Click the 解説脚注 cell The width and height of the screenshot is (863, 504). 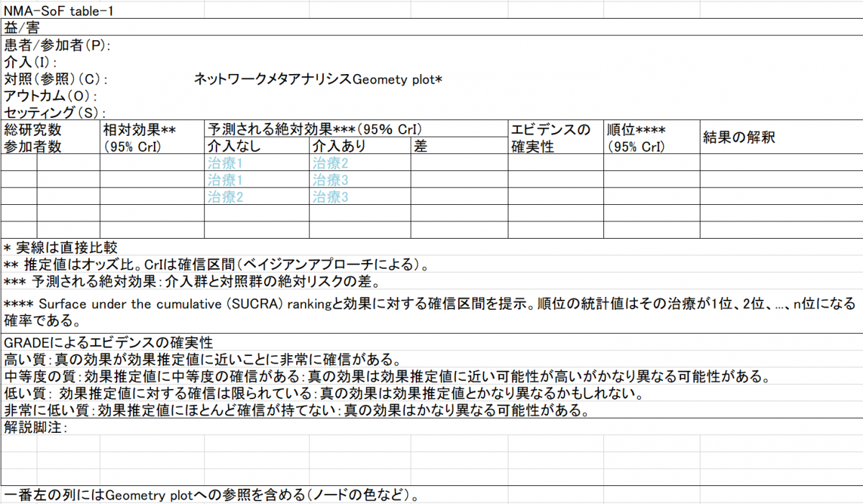(36, 428)
